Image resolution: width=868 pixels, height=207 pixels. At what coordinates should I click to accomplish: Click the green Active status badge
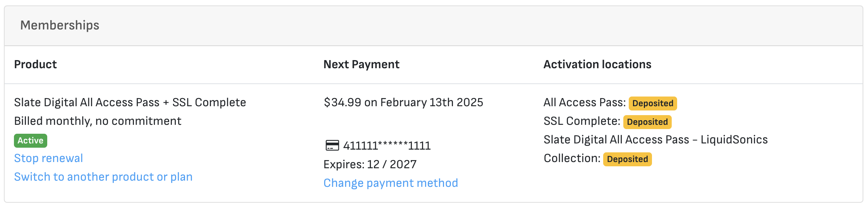click(31, 141)
